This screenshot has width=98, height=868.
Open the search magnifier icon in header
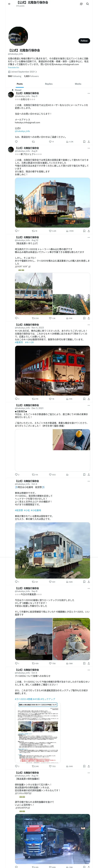[88, 4]
